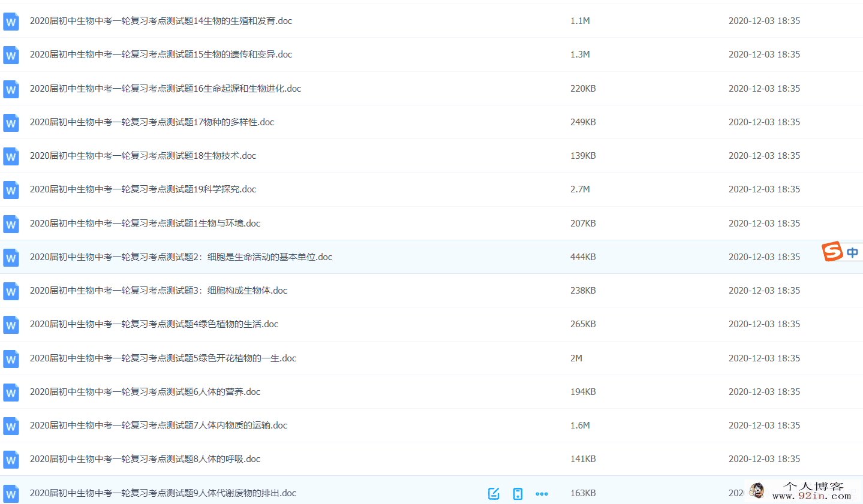Click modified date of 测试题6 row
The image size is (863, 504).
pos(764,391)
